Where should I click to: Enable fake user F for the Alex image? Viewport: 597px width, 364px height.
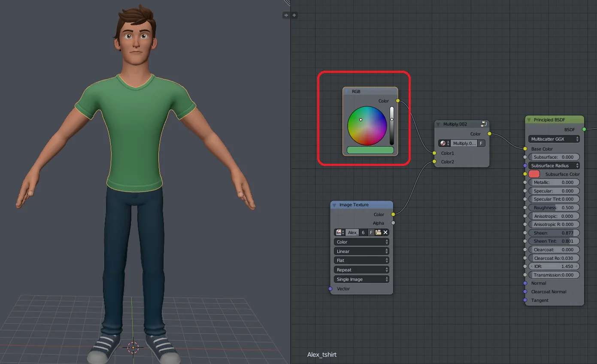tap(371, 232)
